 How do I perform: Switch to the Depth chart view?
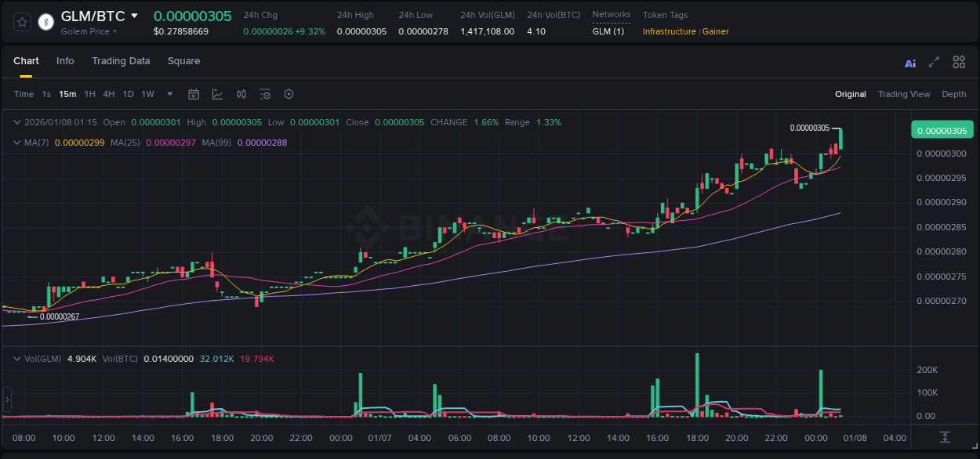point(953,94)
